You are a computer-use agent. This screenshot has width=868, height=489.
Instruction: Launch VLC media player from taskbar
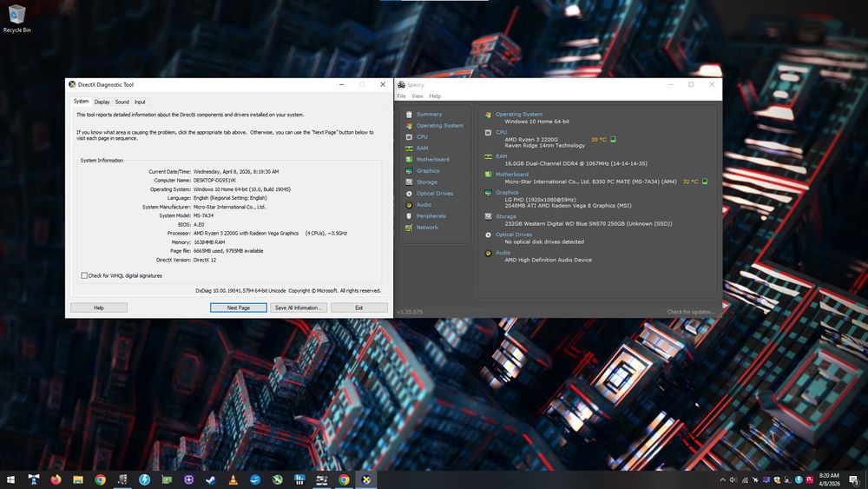pos(233,479)
